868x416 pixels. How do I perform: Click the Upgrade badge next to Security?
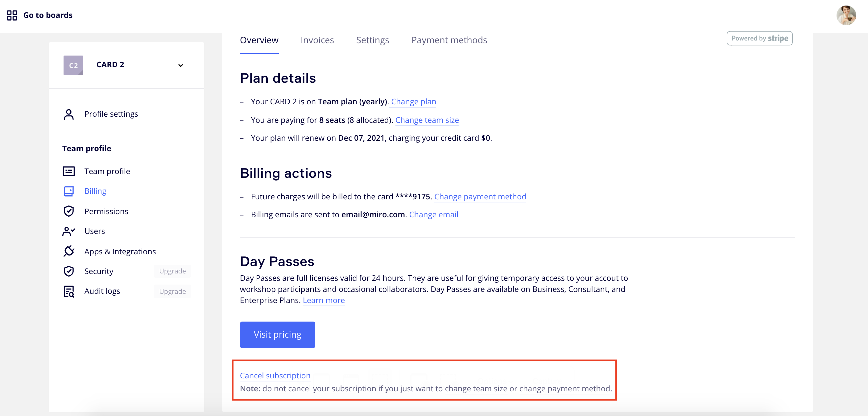172,271
